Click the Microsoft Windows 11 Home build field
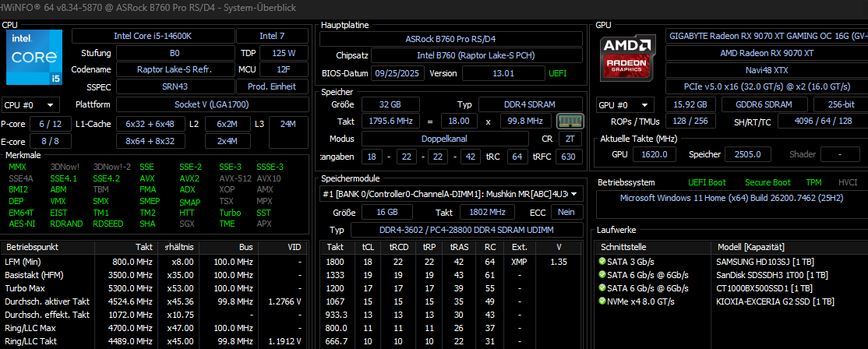The height and width of the screenshot is (349, 868). click(732, 203)
